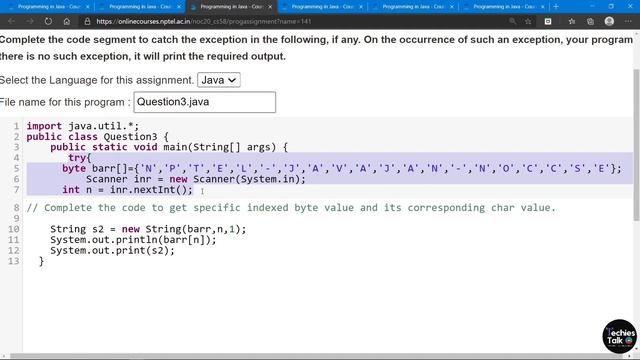The height and width of the screenshot is (360, 640).
Task: Open the favorites list icon
Action: tap(571, 21)
